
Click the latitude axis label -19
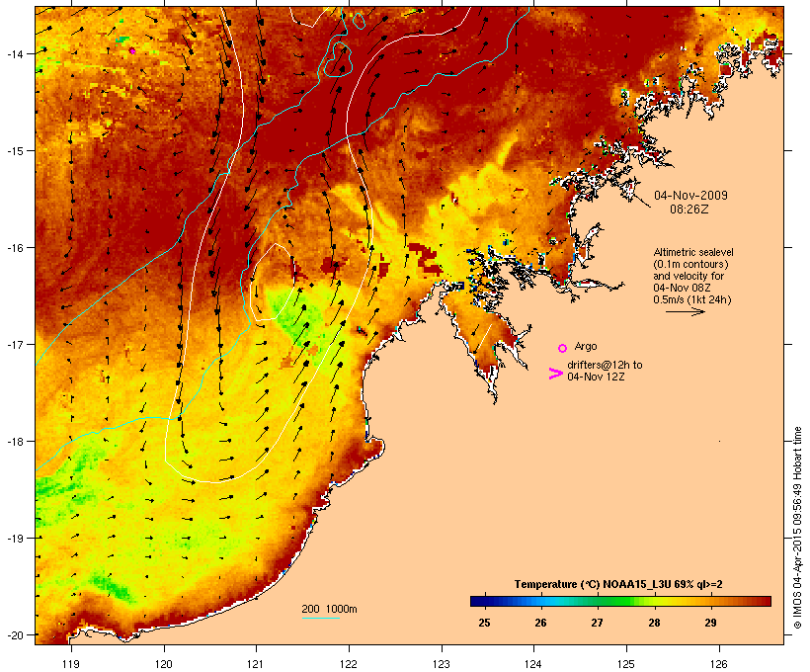[14, 539]
